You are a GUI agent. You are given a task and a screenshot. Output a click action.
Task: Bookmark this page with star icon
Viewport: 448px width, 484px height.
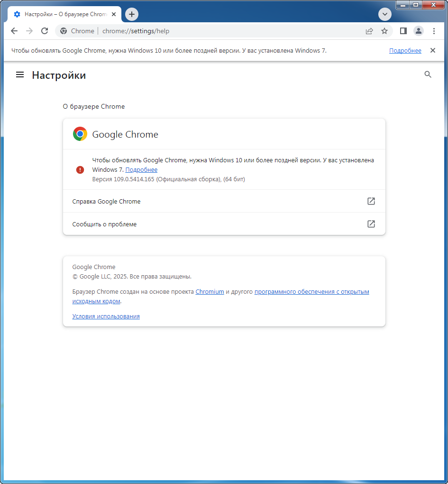384,31
